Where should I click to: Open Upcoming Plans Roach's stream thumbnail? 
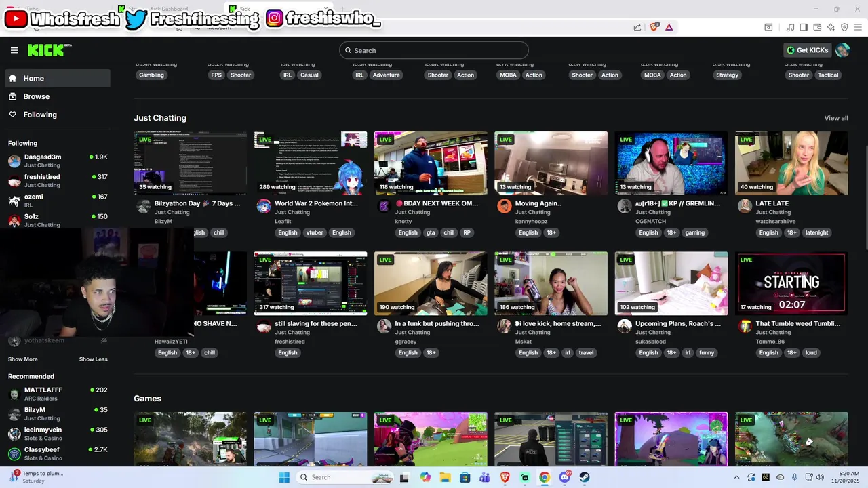671,283
